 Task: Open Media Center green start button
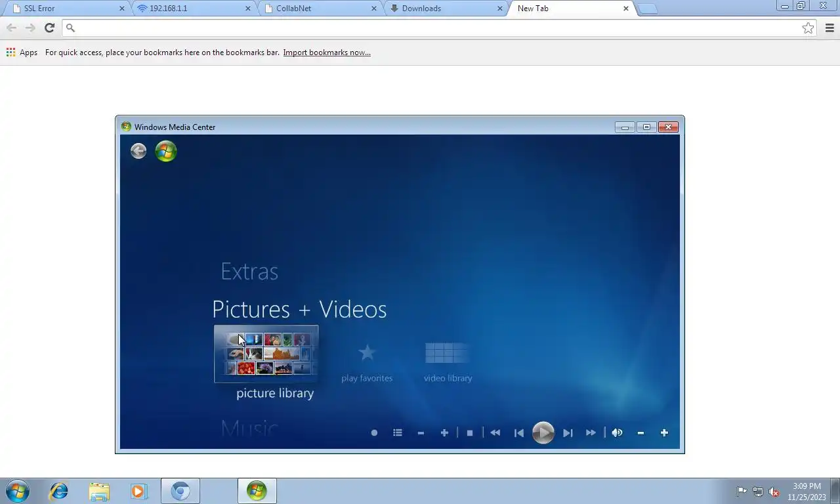point(166,151)
